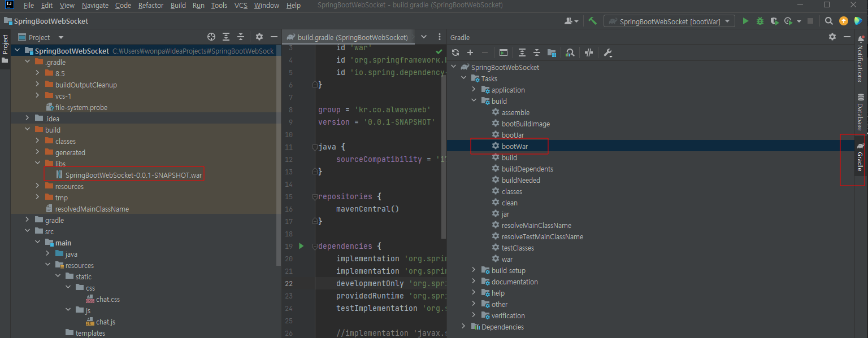Start debugging with the green bug icon
Viewport: 868px width, 338px height.
[x=760, y=21]
